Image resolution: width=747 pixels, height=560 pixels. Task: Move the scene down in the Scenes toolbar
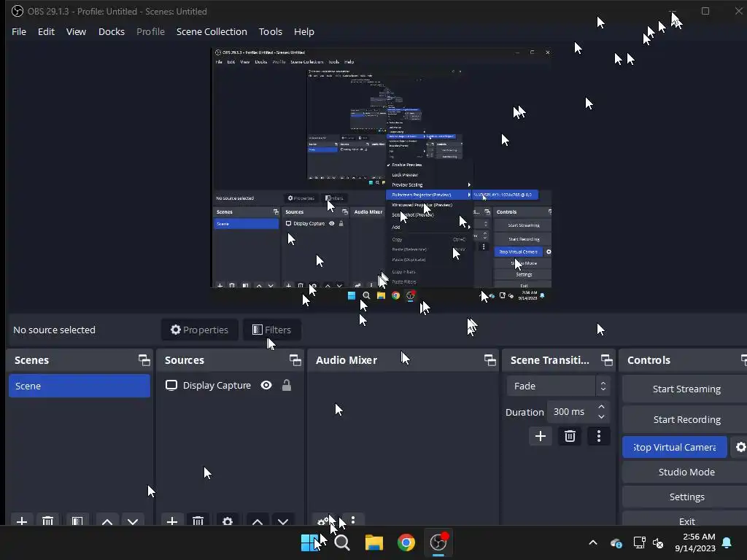point(133,521)
